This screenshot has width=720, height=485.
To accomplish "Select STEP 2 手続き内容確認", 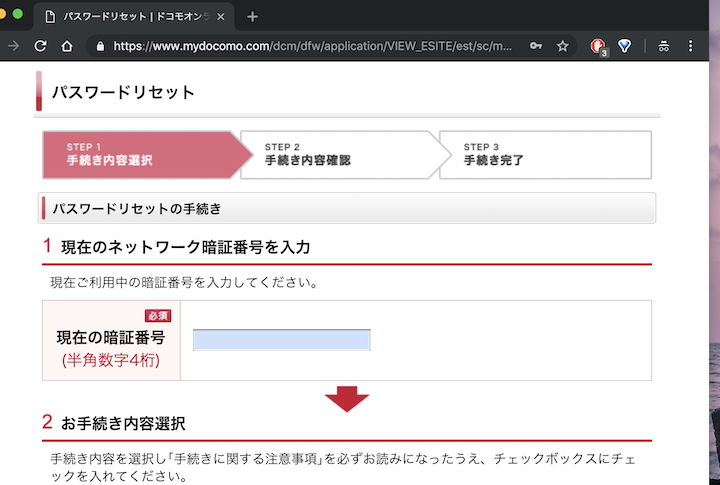I will point(337,154).
